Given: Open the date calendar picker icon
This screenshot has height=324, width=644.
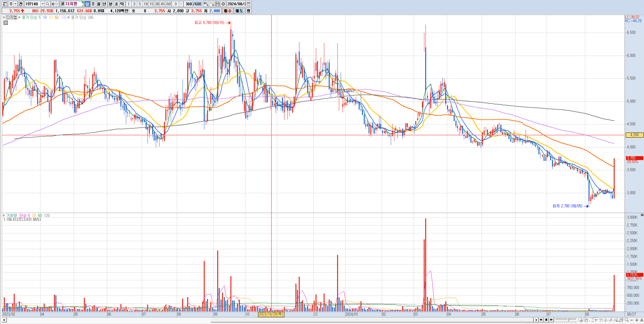Looking at the screenshot, I should pyautogui.click(x=249, y=4).
